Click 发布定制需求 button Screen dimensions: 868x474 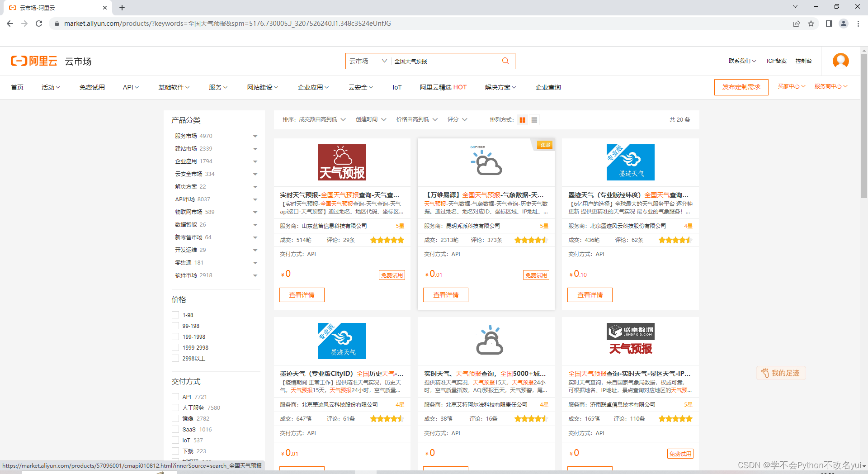[x=741, y=87]
